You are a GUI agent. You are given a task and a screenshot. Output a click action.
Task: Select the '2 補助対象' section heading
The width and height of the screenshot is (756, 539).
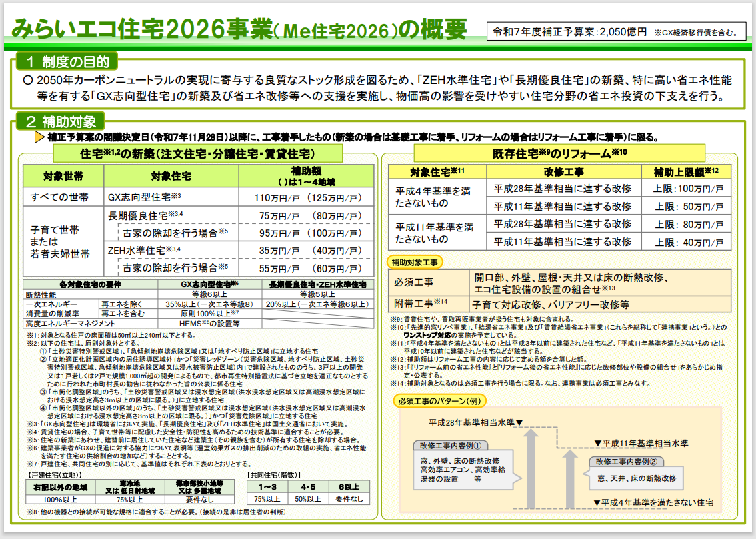click(61, 121)
